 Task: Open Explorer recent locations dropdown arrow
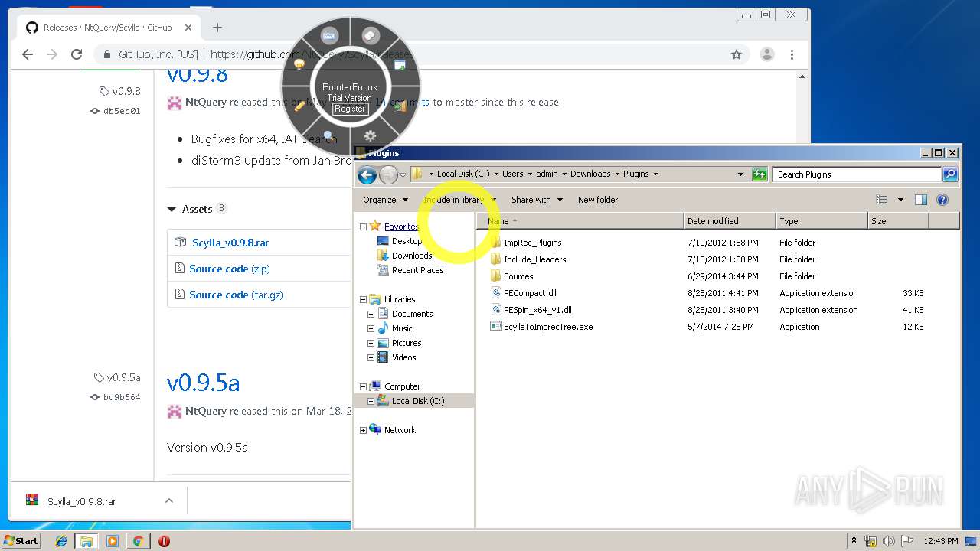pyautogui.click(x=403, y=174)
